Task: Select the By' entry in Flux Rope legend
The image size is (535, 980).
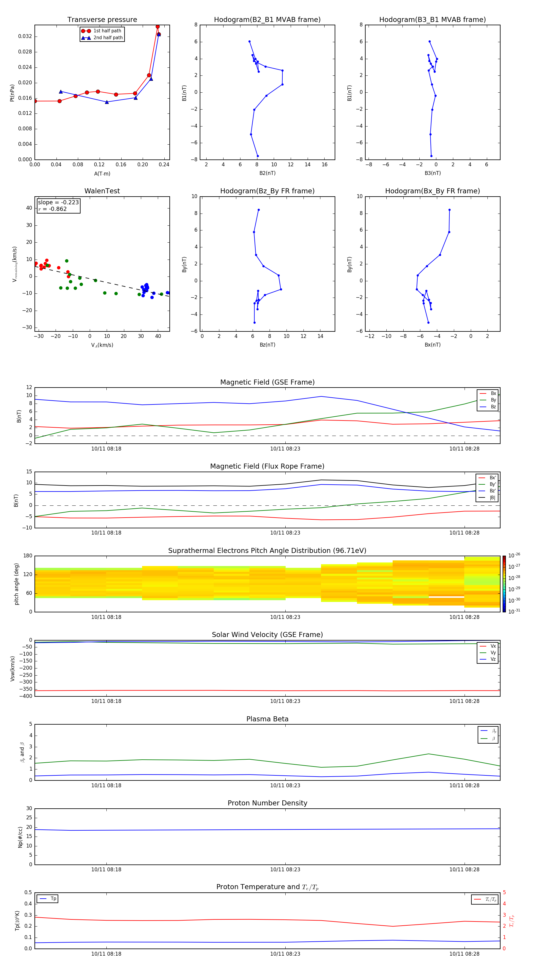Action: (x=487, y=484)
